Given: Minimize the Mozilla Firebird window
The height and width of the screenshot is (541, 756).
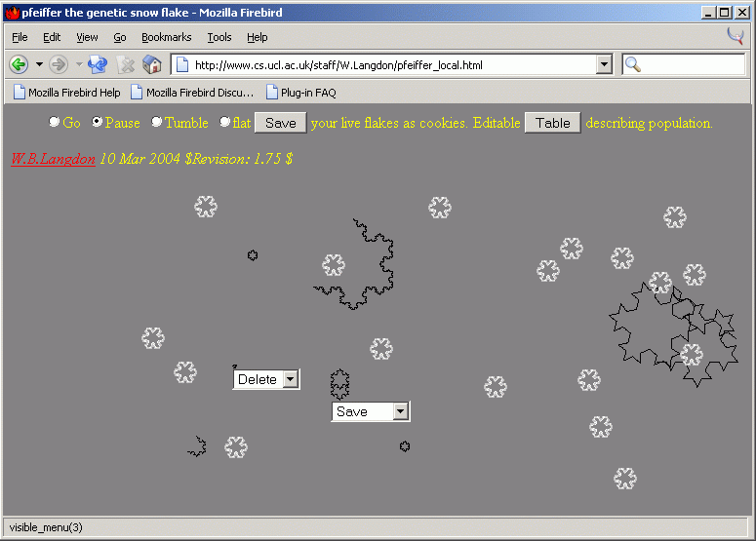Looking at the screenshot, I should click(x=708, y=13).
